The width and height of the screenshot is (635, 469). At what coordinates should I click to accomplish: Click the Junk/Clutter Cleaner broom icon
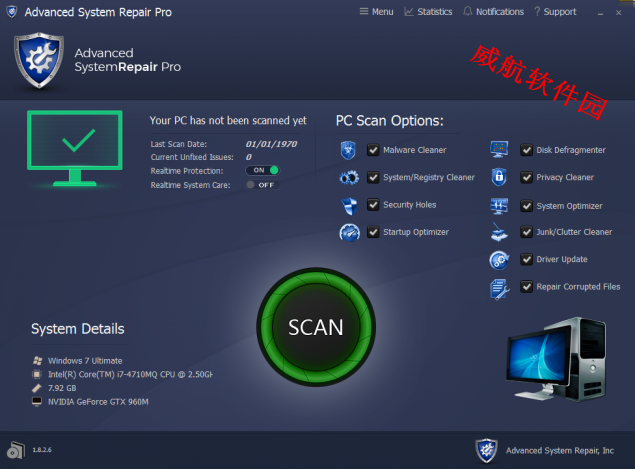[499, 232]
